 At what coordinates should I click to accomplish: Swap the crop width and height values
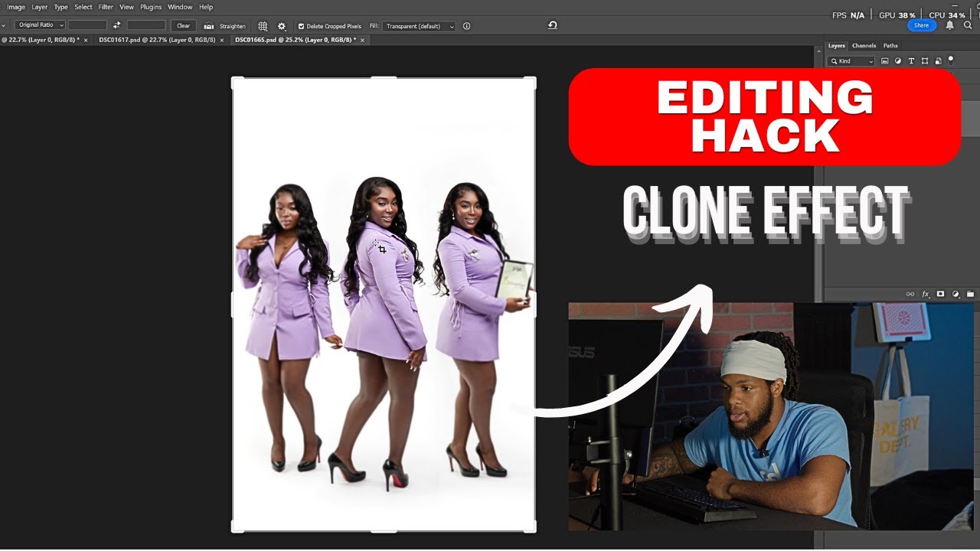click(x=116, y=25)
